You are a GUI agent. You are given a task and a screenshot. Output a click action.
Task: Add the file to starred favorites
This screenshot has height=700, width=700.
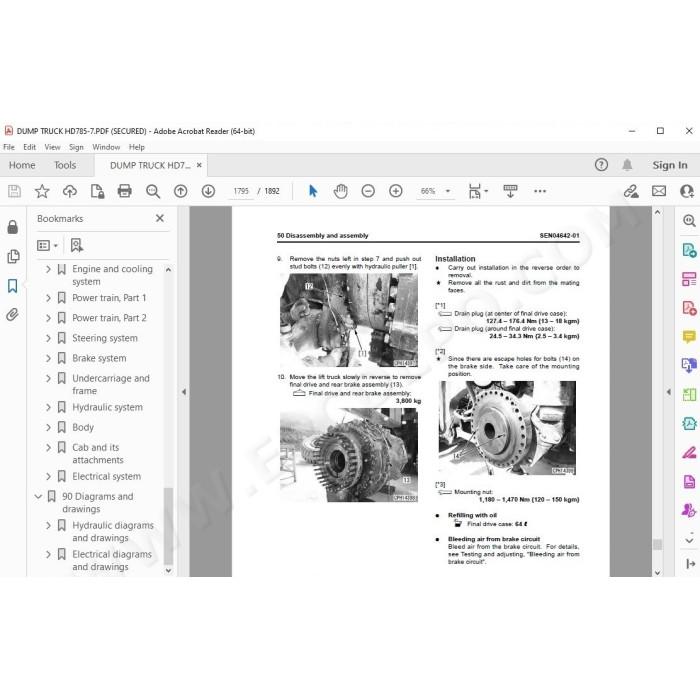click(x=42, y=192)
